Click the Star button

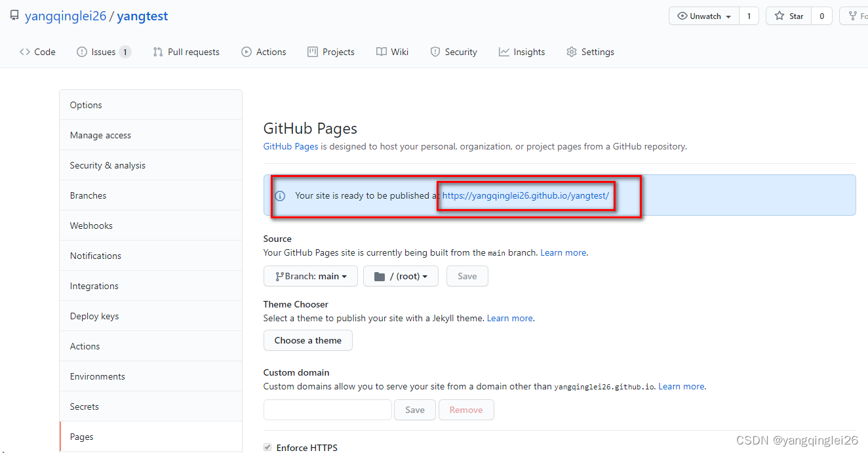pyautogui.click(x=789, y=16)
